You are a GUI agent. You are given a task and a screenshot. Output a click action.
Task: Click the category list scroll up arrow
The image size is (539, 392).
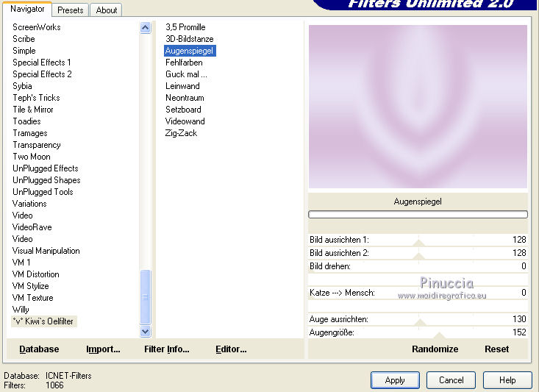click(146, 27)
